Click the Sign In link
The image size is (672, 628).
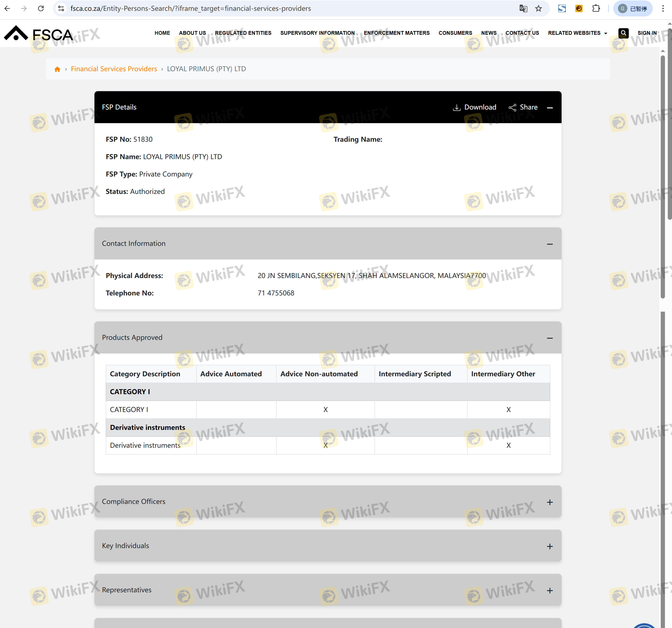tap(647, 33)
